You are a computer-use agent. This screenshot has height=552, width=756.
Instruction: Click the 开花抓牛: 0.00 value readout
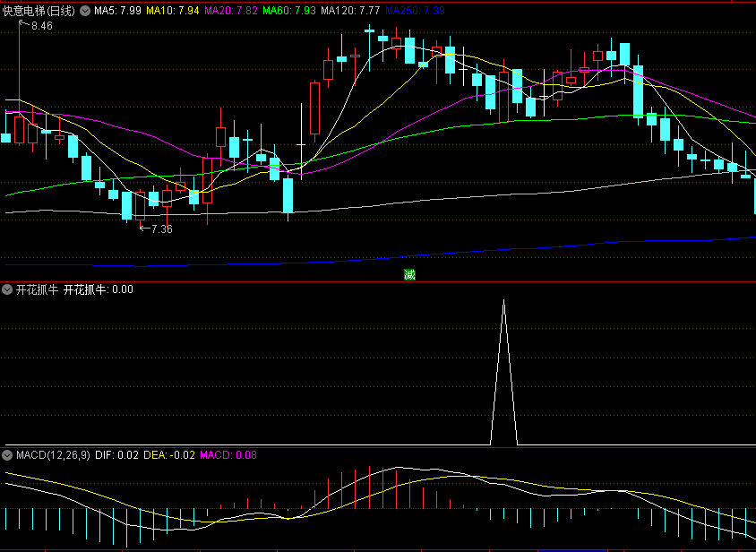pos(99,289)
